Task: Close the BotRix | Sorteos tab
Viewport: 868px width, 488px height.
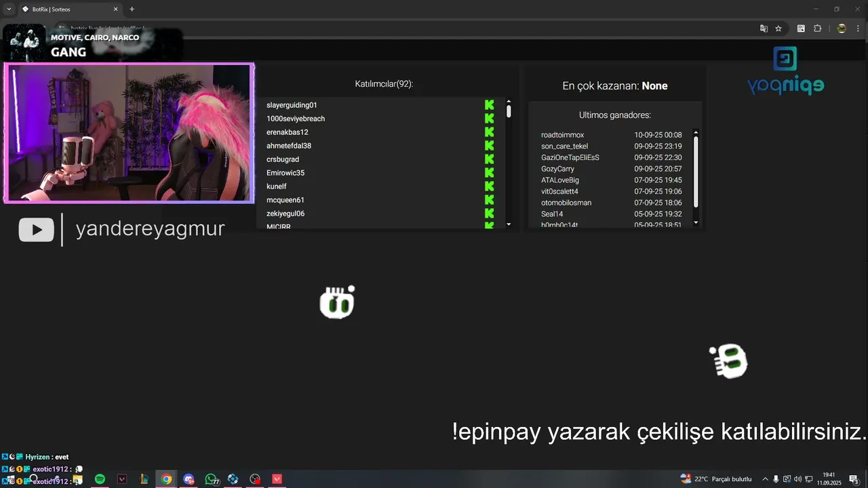Action: coord(115,9)
